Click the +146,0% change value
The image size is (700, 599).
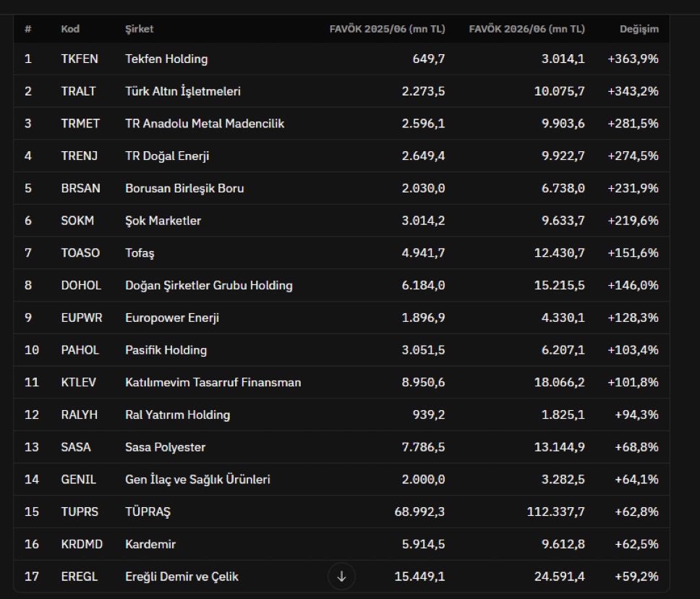point(633,286)
